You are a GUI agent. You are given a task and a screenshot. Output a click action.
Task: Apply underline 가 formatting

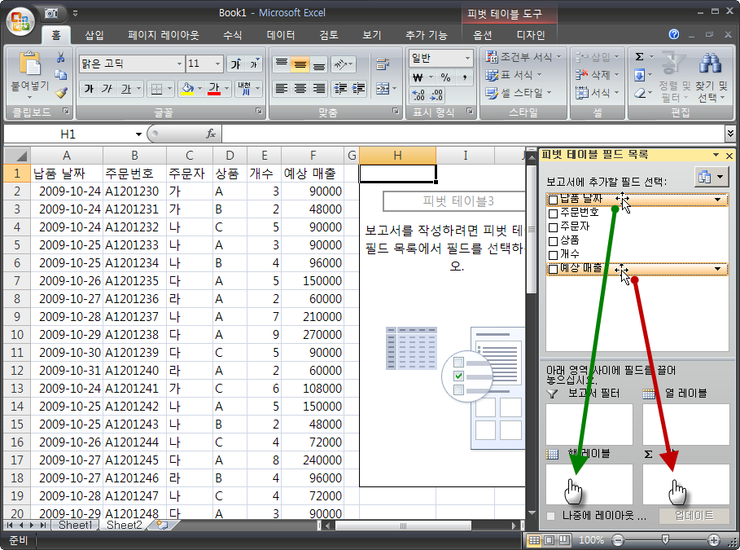(126, 88)
